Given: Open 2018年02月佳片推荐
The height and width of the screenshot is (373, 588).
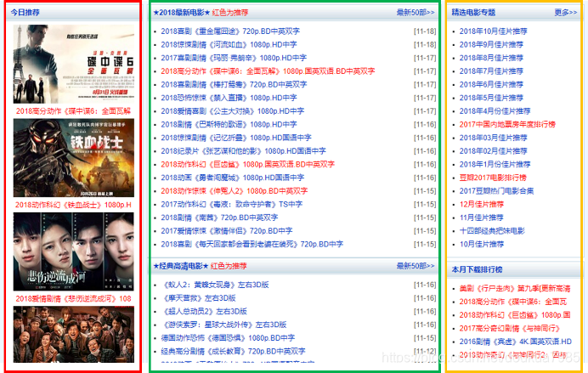Looking at the screenshot, I should (493, 151).
